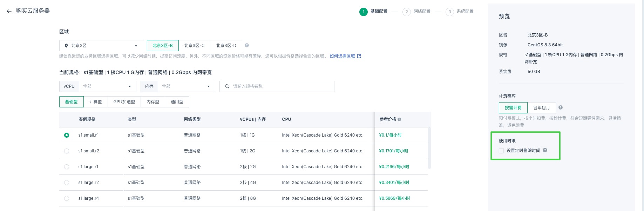Click the 实例规格 column header
The height and width of the screenshot is (211, 644).
[x=87, y=119]
